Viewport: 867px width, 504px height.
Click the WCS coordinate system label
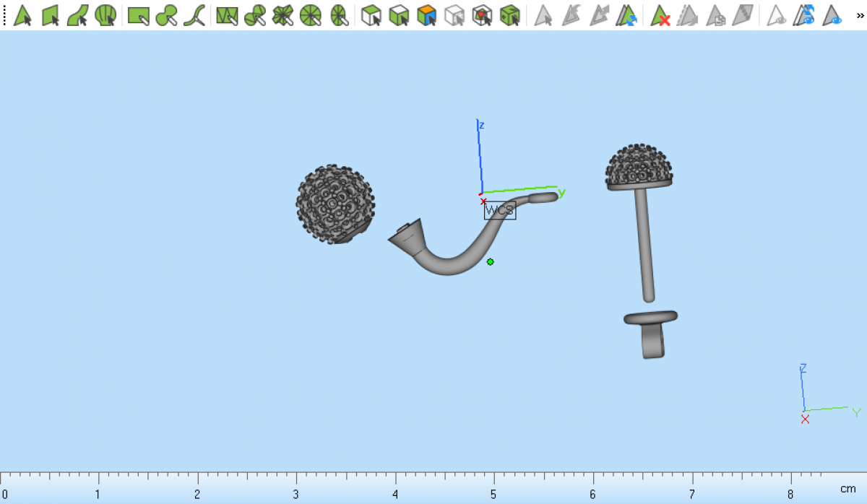click(499, 211)
